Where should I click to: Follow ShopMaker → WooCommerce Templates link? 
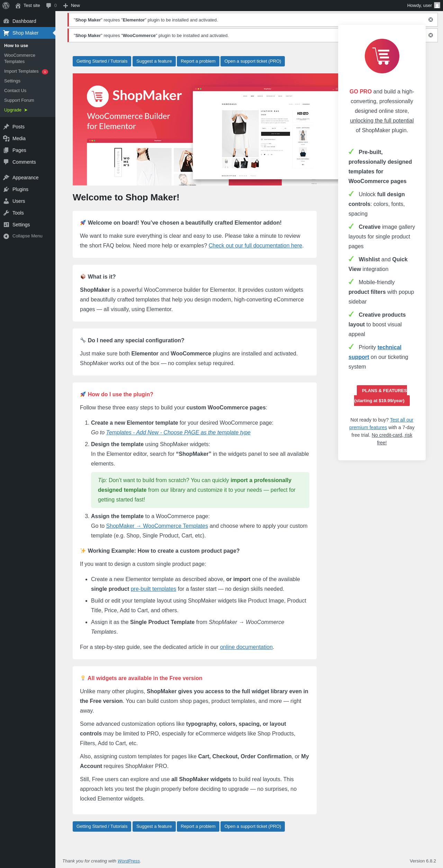[x=157, y=526]
